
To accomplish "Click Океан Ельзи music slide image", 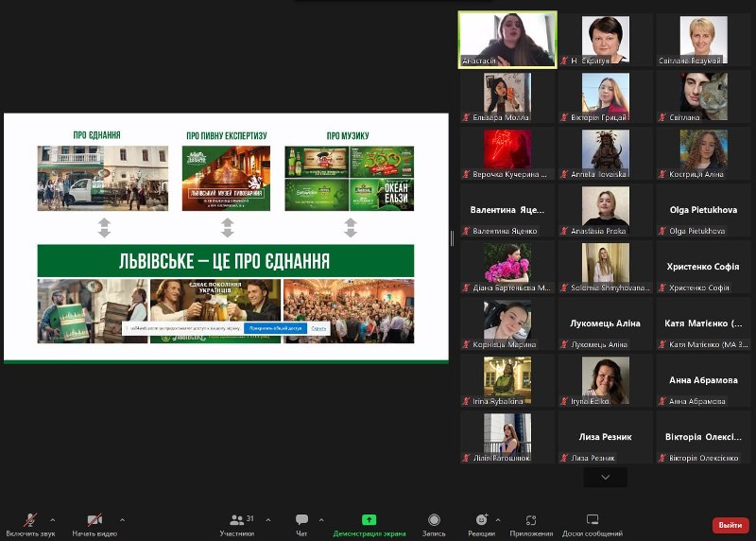I will (x=382, y=195).
